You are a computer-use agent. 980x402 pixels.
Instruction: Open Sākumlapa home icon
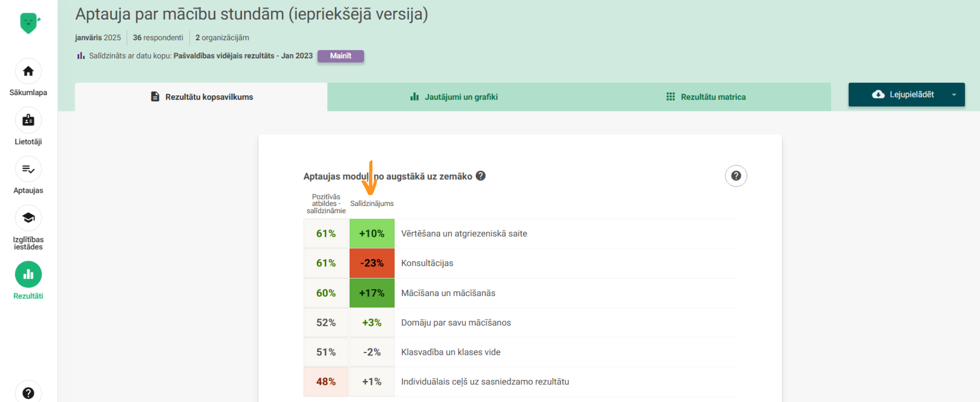(28, 72)
